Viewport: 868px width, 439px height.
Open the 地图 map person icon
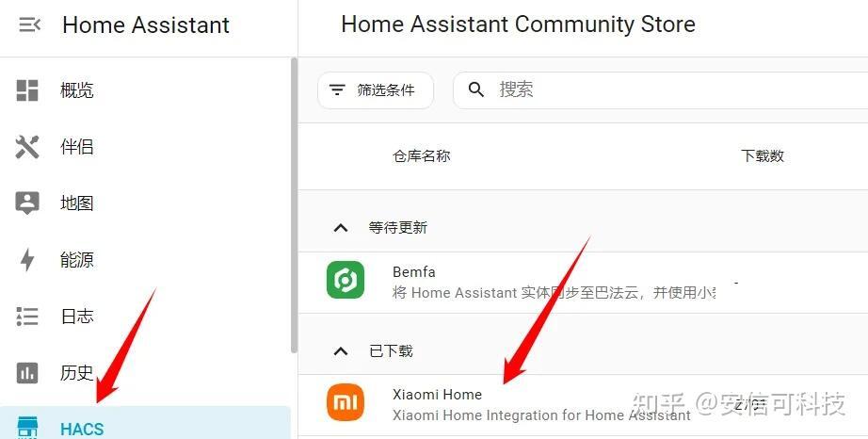point(27,203)
